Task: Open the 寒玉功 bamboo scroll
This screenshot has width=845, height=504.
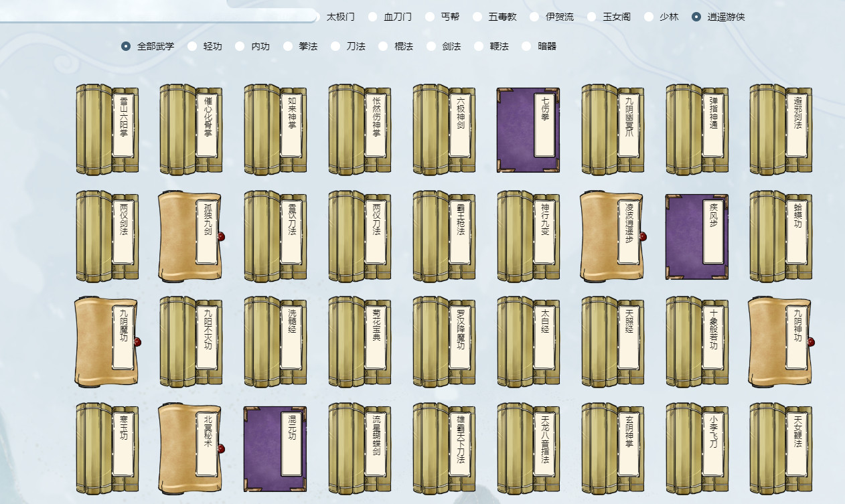Action: (x=107, y=448)
